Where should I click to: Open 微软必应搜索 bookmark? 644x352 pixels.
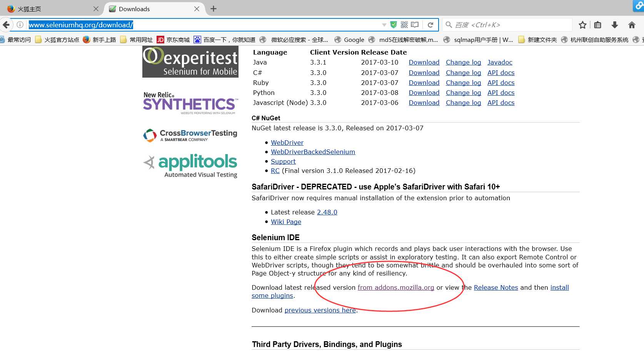point(294,40)
